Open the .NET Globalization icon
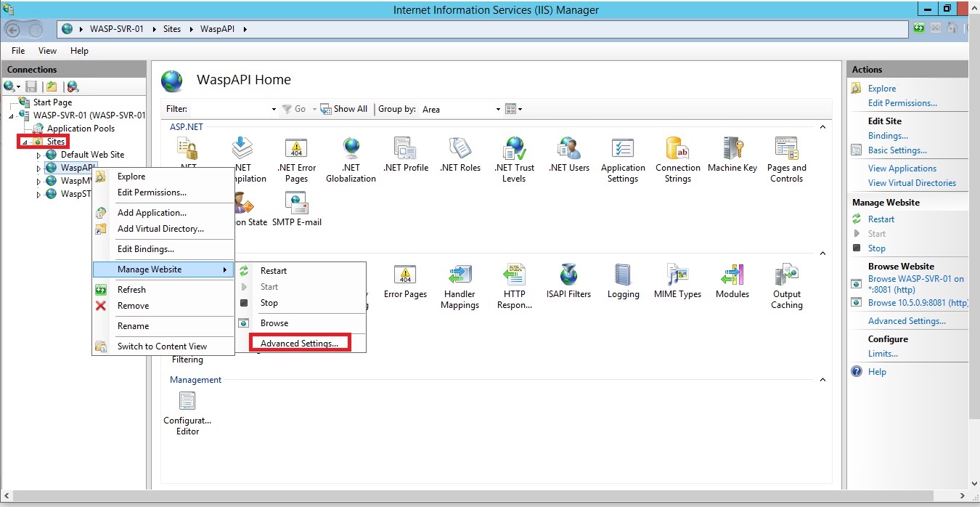Screen dimensions: 980x507 pyautogui.click(x=351, y=150)
